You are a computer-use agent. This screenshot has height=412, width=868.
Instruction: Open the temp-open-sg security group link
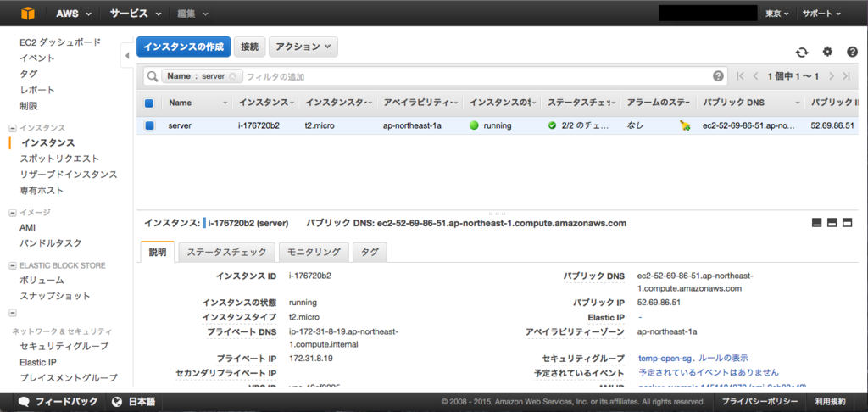click(665, 359)
